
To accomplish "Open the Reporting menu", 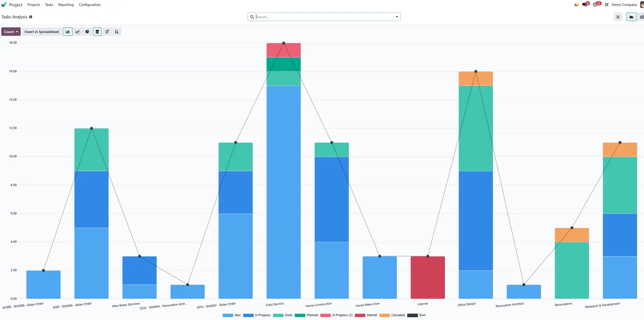I will pyautogui.click(x=66, y=5).
